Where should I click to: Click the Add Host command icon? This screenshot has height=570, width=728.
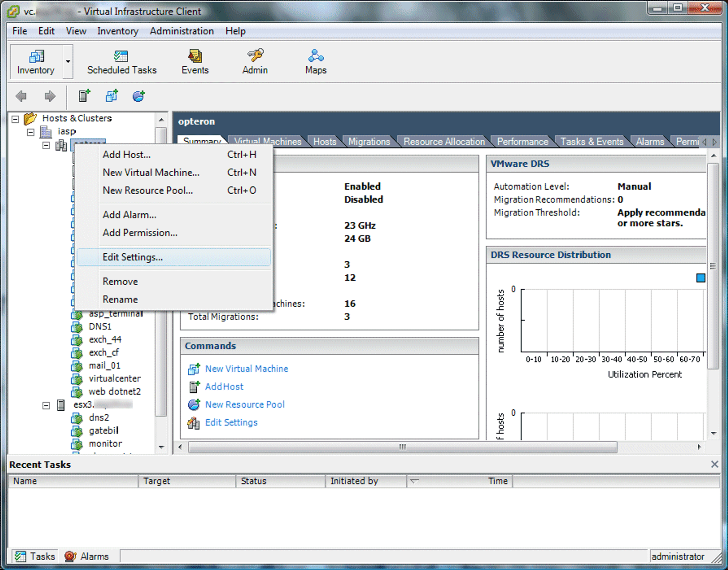click(194, 387)
